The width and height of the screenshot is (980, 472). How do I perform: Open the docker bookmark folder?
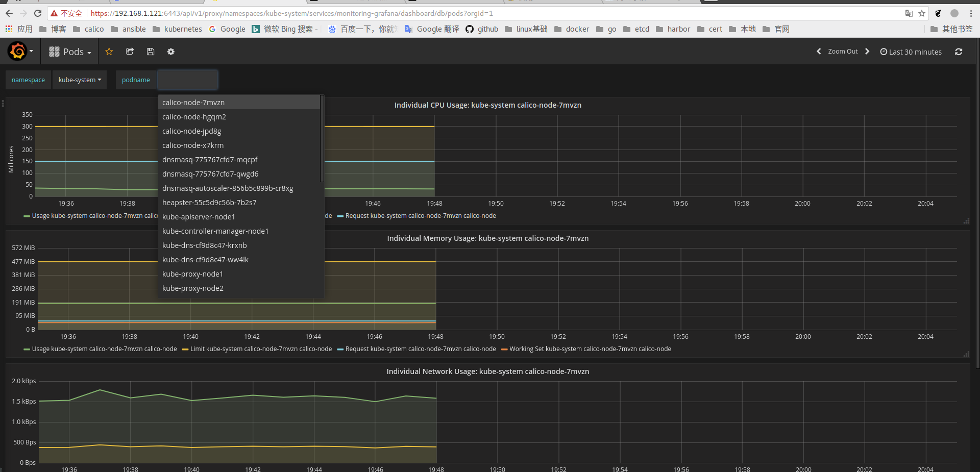(x=572, y=29)
